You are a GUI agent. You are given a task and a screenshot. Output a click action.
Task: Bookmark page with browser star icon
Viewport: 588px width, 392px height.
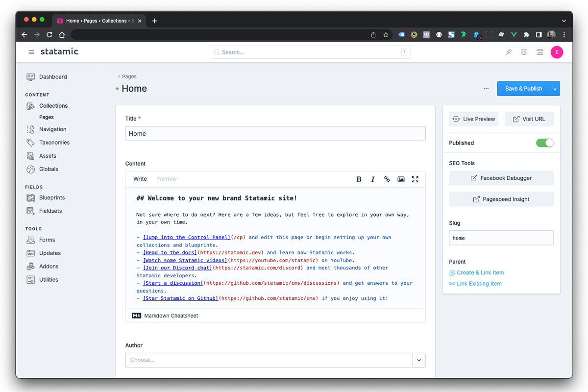(386, 35)
